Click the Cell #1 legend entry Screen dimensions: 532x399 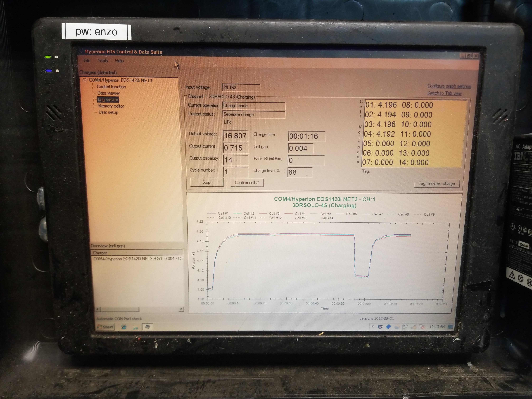(x=218, y=213)
